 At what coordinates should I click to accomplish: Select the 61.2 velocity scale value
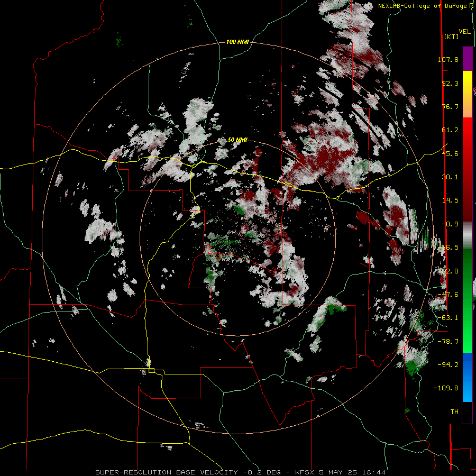(450, 130)
